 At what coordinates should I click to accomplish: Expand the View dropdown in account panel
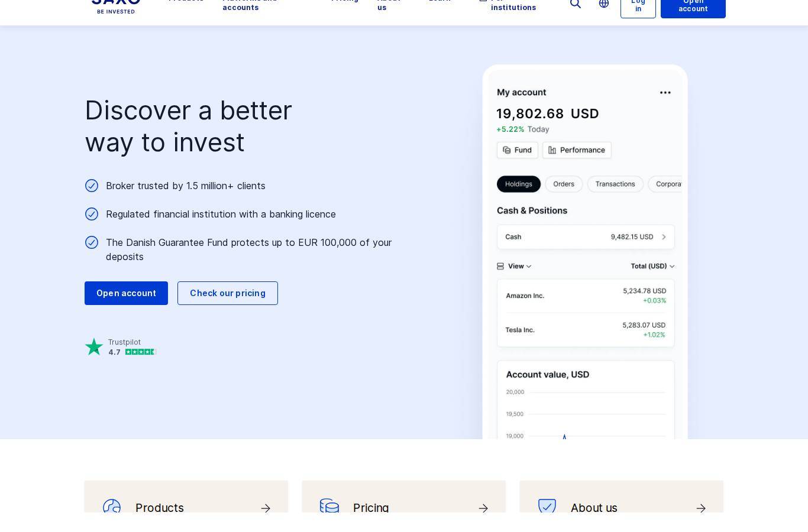(514, 266)
